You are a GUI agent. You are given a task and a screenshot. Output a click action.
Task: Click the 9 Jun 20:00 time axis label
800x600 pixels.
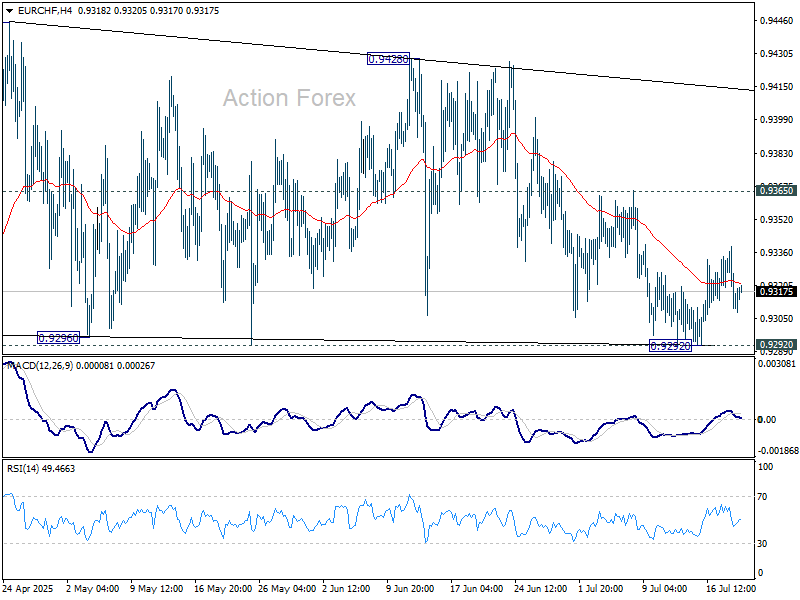(411, 588)
